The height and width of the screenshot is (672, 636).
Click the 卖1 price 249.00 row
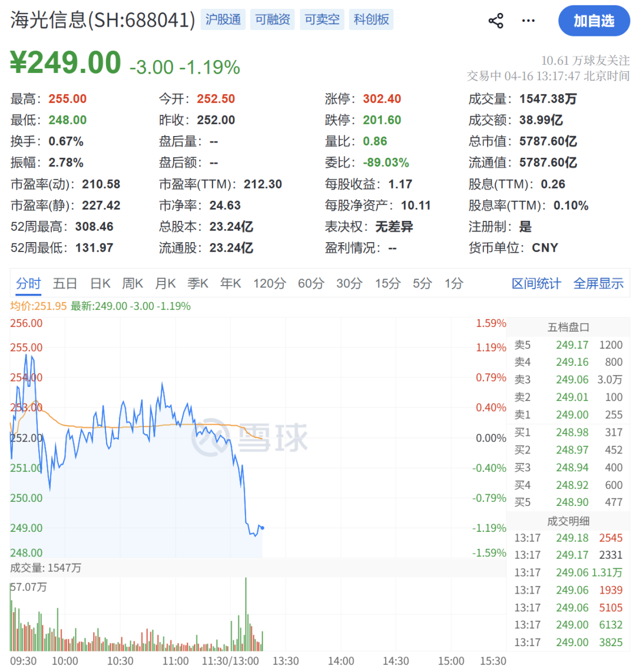[565, 415]
